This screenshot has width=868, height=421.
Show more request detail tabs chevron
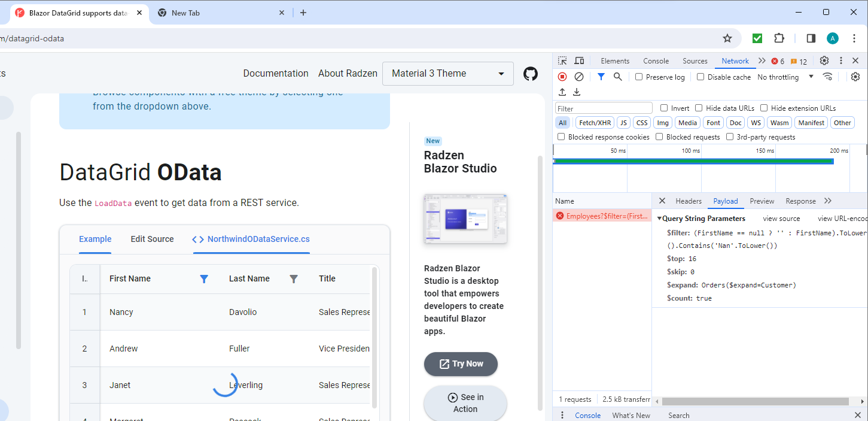pyautogui.click(x=828, y=201)
